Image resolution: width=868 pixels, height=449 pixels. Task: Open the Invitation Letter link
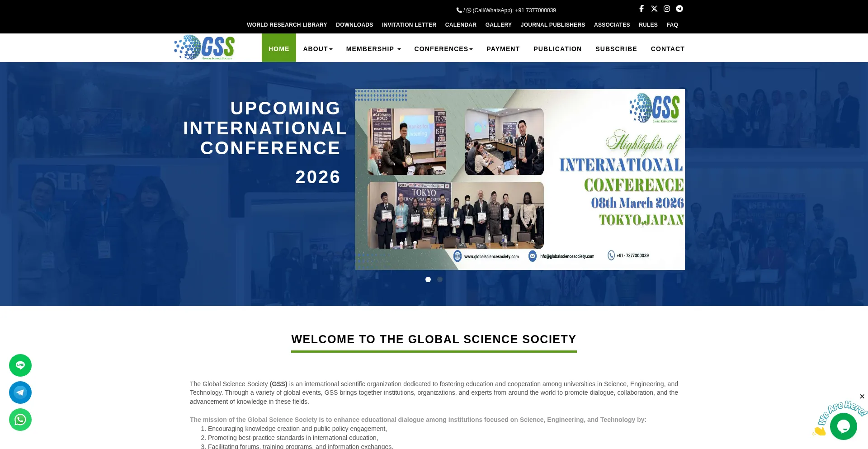(409, 25)
